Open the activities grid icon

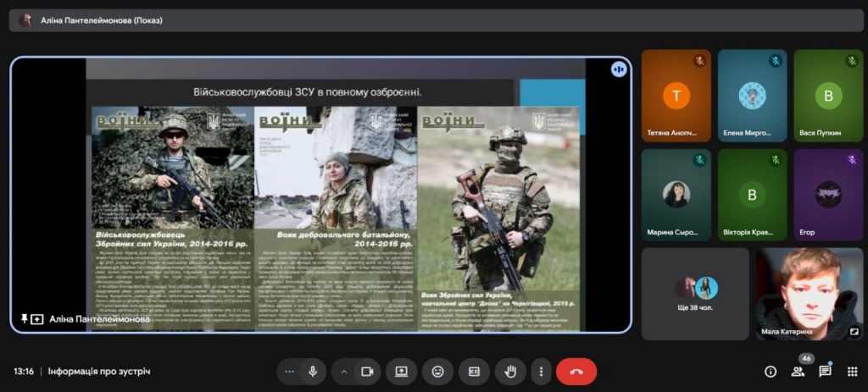click(852, 371)
